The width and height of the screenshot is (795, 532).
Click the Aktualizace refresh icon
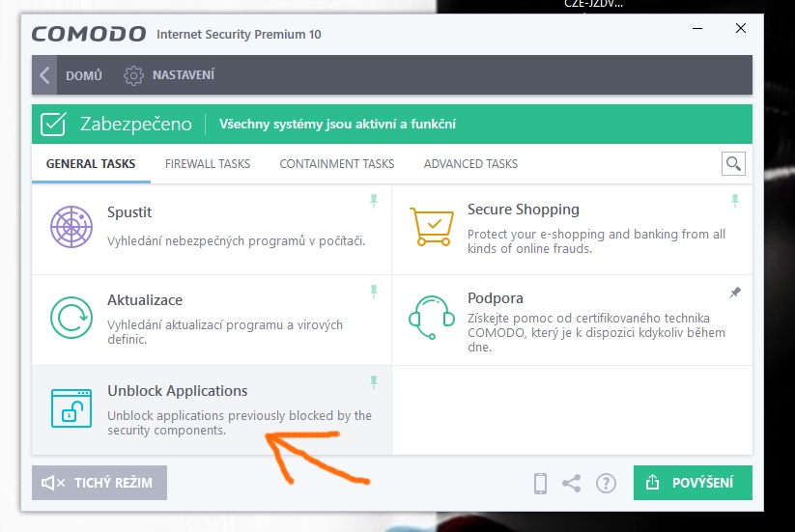click(x=71, y=318)
